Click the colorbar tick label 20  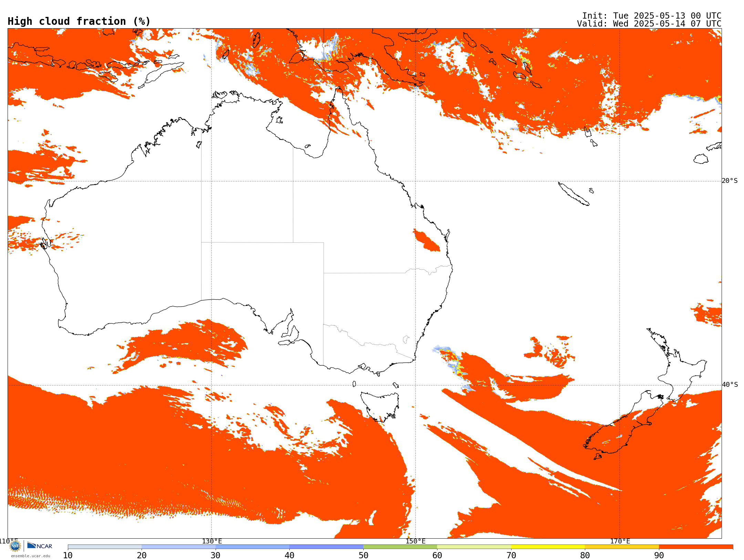[x=142, y=556]
